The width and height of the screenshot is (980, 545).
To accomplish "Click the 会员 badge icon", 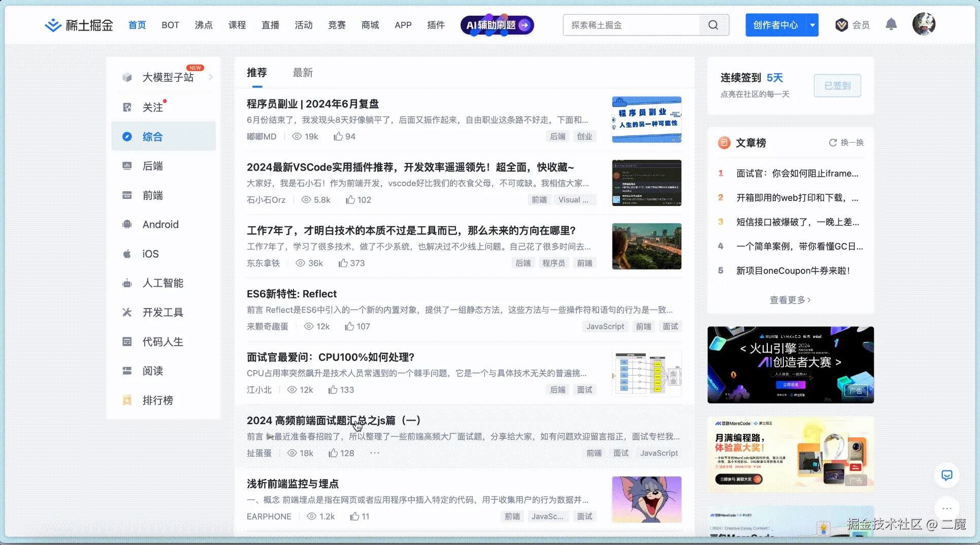I will click(x=842, y=24).
